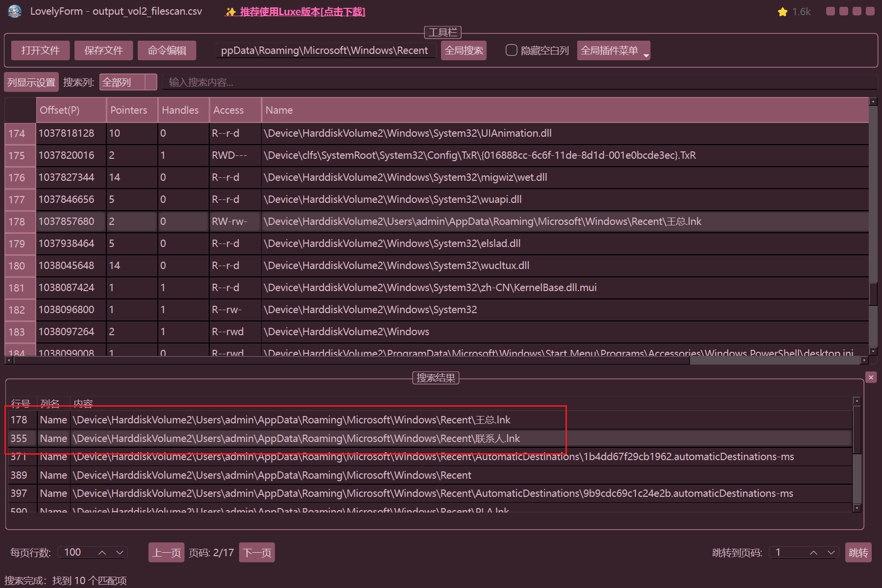Toggle the hide blank columns checkbox
Viewport: 882px width, 588px height.
click(511, 50)
